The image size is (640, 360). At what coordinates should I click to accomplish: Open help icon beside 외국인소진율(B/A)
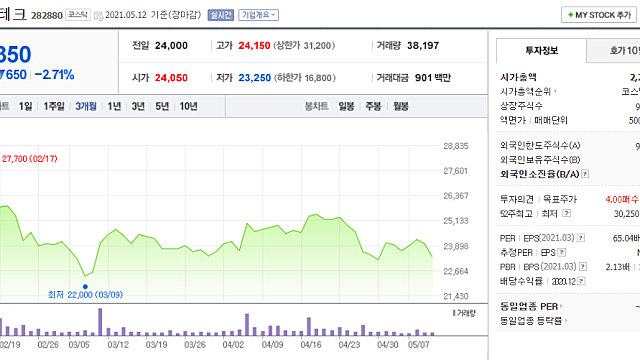(x=585, y=174)
